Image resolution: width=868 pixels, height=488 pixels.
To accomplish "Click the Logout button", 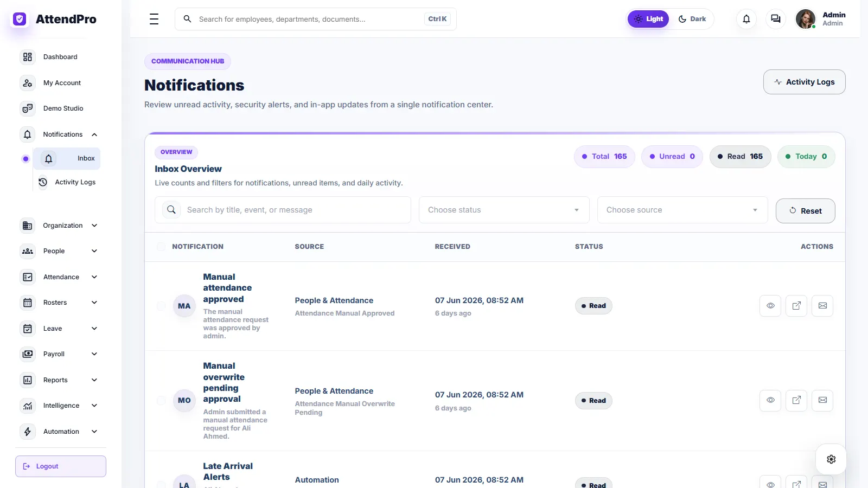I will [x=61, y=466].
